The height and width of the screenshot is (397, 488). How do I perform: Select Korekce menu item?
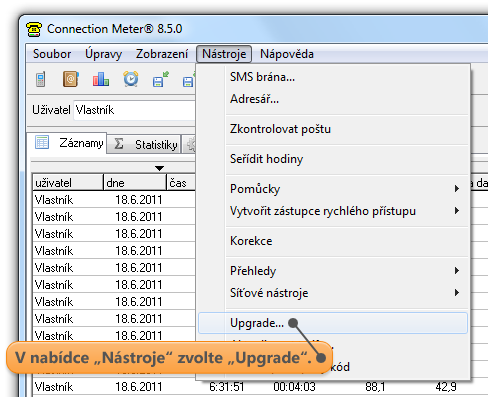coord(333,241)
